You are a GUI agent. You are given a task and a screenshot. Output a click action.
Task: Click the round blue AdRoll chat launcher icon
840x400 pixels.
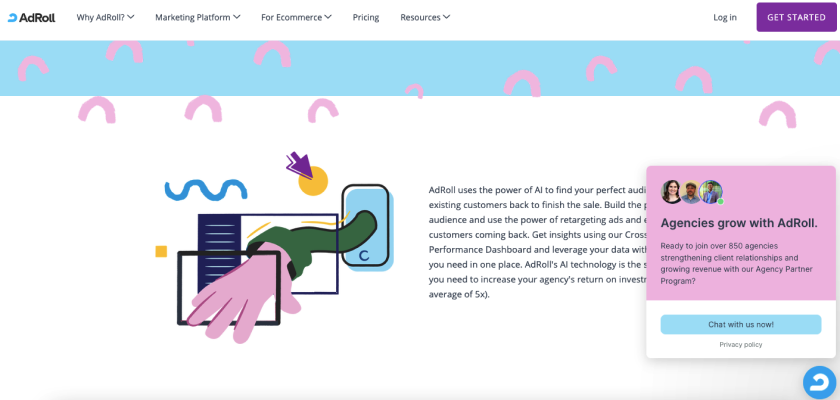click(821, 382)
